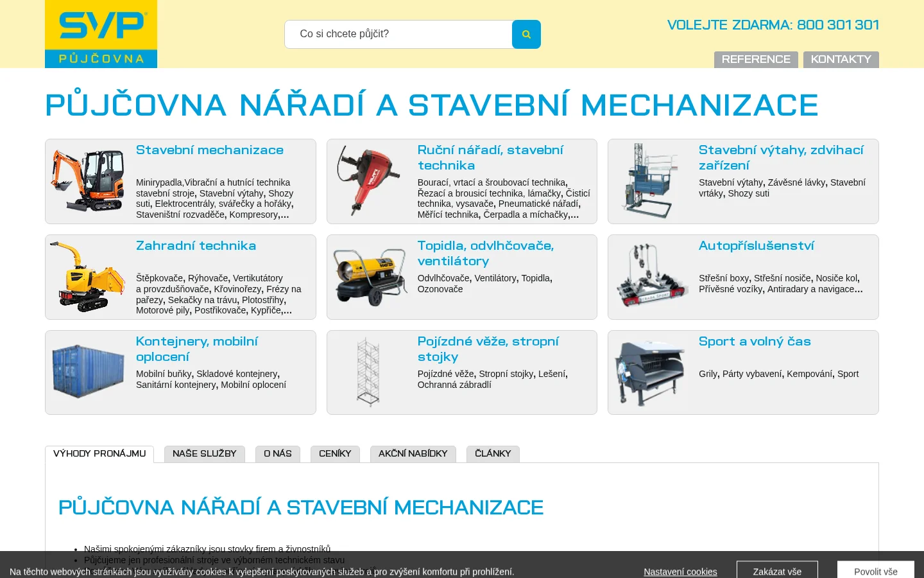Open the mini excavator thumbnail
924x578 pixels.
(88, 181)
